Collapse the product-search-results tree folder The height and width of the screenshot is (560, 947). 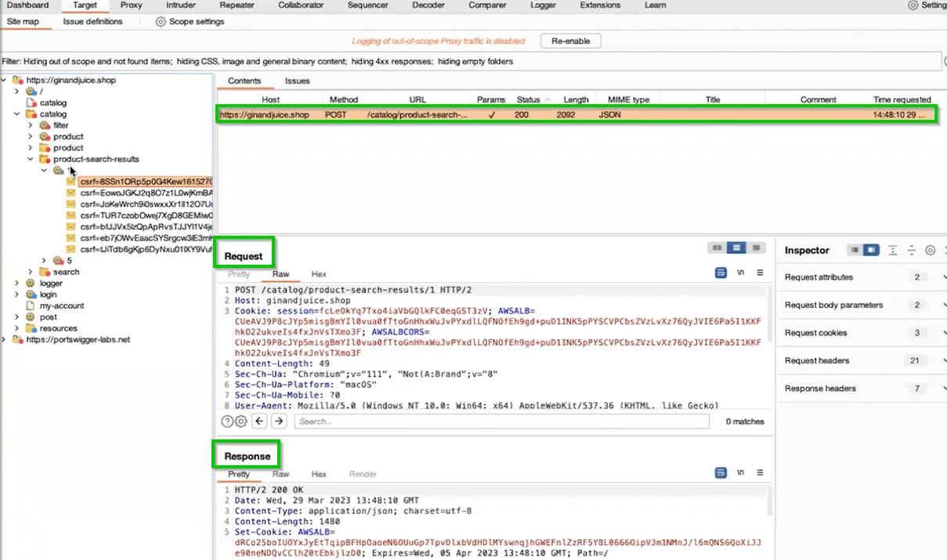31,159
